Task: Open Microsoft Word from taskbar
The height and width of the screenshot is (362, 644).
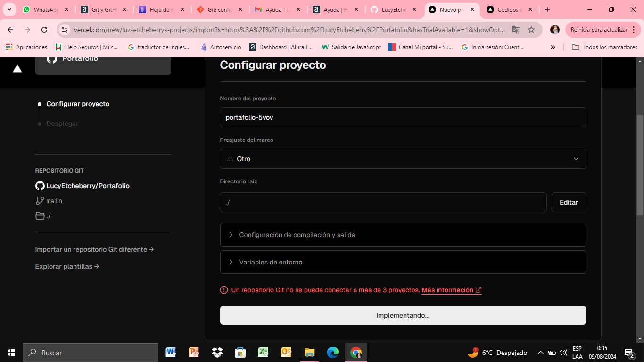Action: 171,352
